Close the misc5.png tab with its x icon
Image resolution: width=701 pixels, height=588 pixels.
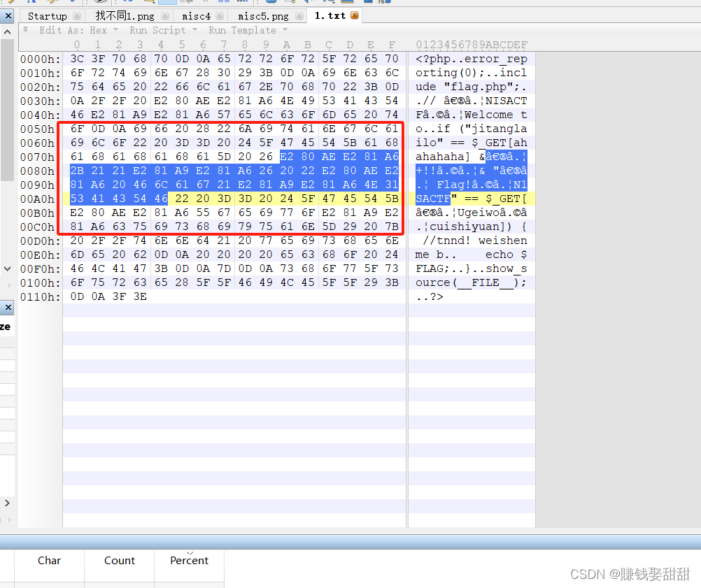coord(299,16)
